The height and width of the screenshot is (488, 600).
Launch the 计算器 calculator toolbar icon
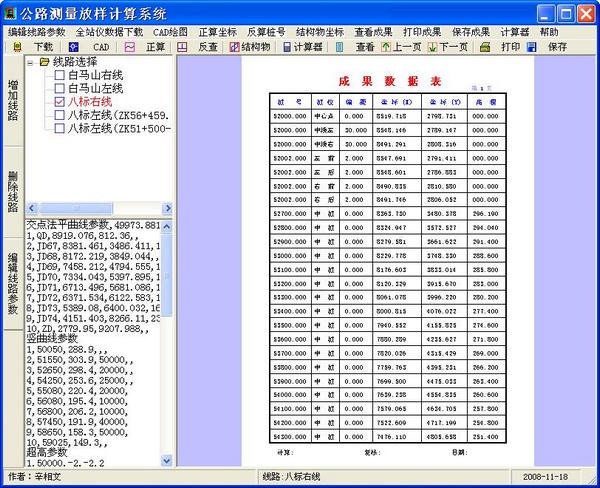click(x=287, y=47)
